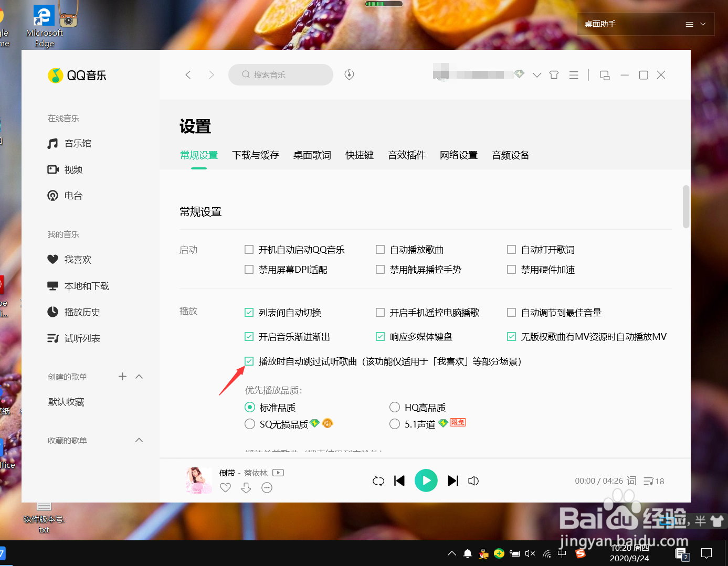
Task: Collapse the 创建的歌单 section
Action: 139,376
